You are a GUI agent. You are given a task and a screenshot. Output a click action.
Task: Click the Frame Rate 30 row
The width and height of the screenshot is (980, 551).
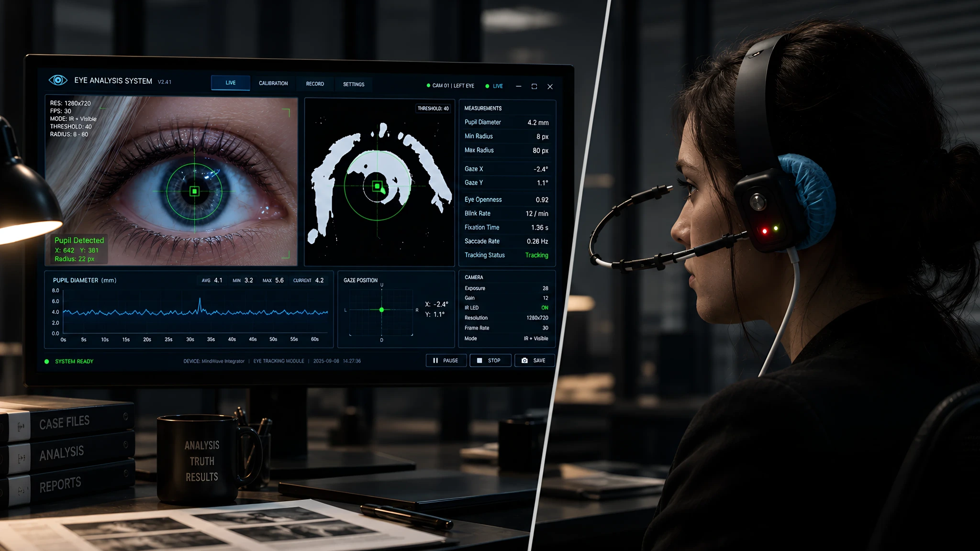[507, 328]
